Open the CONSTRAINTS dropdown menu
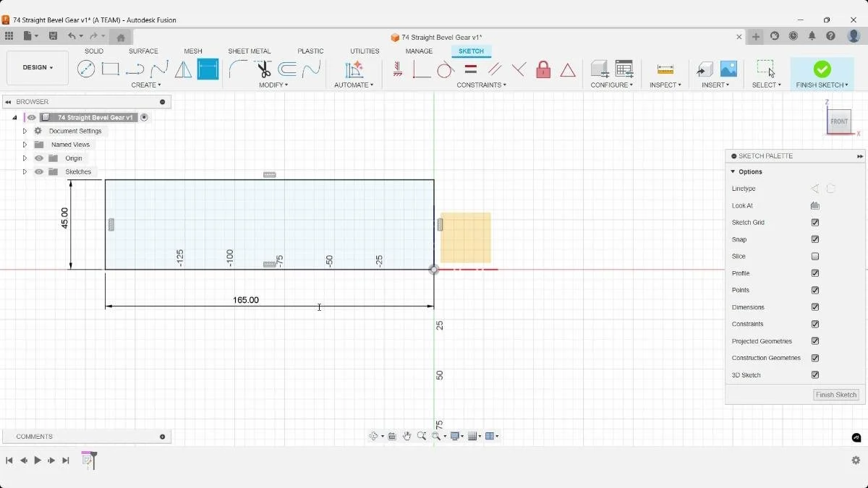Image resolution: width=868 pixels, height=488 pixels. [x=481, y=85]
